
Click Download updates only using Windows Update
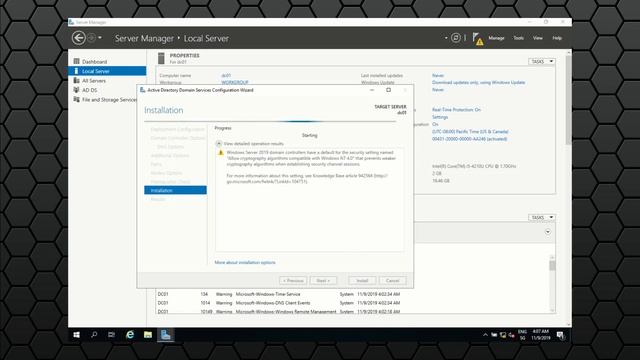click(478, 82)
